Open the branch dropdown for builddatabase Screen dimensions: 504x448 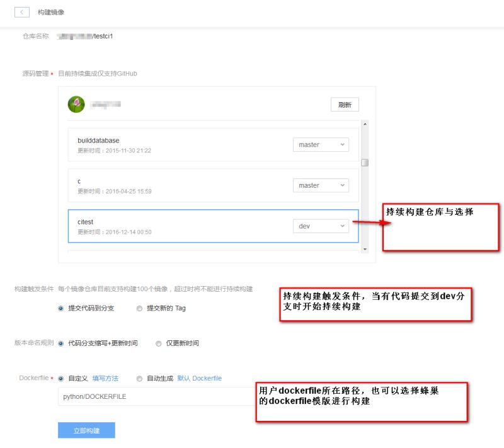[x=321, y=144]
